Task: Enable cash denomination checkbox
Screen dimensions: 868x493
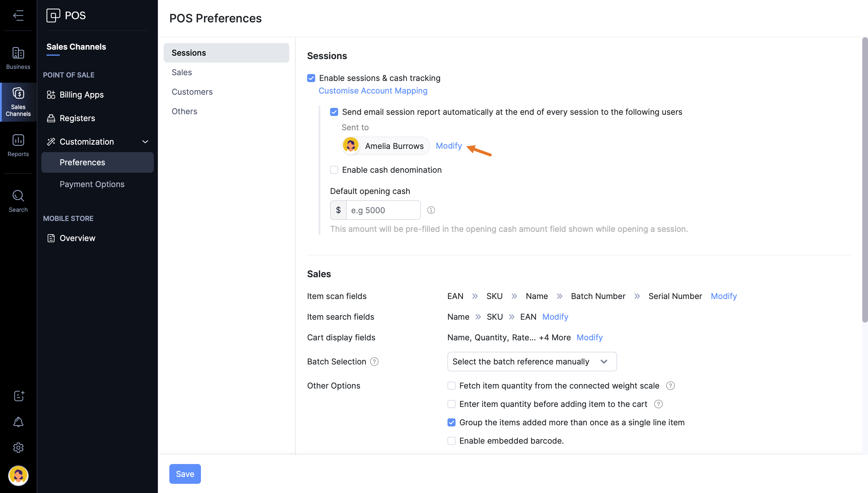Action: tap(334, 170)
